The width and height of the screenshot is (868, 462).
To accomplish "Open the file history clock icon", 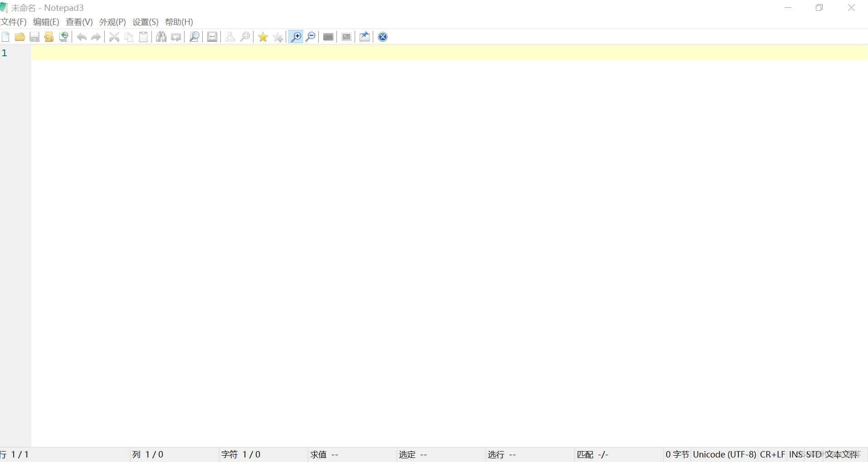I will pos(63,37).
